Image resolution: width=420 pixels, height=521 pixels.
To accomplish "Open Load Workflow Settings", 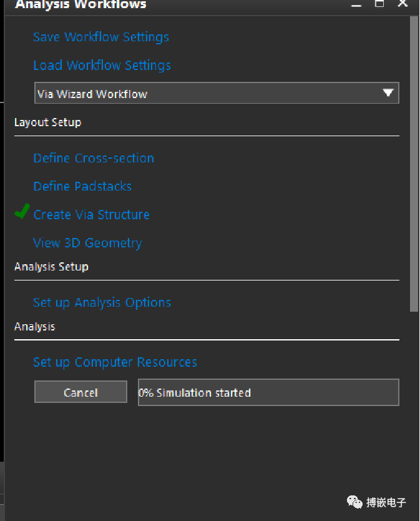I will (102, 66).
